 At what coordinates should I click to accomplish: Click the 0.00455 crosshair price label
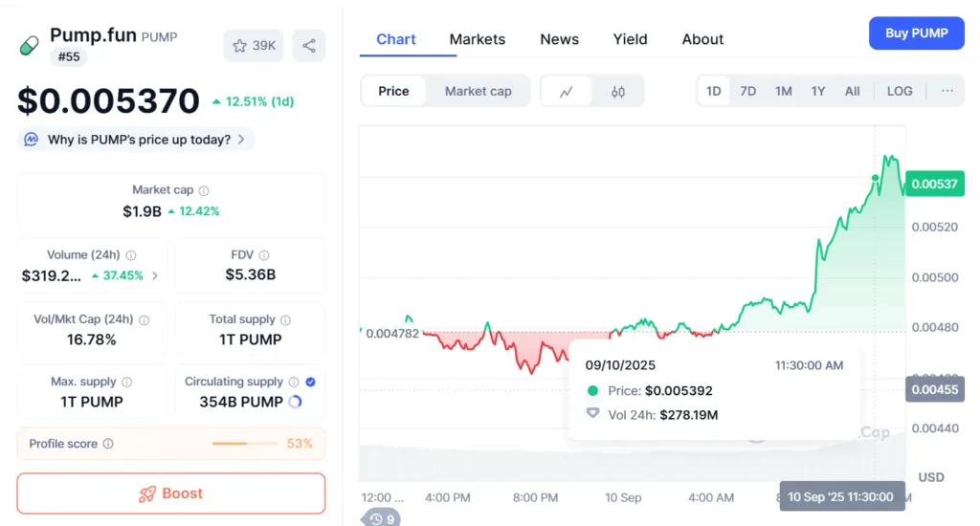[934, 389]
